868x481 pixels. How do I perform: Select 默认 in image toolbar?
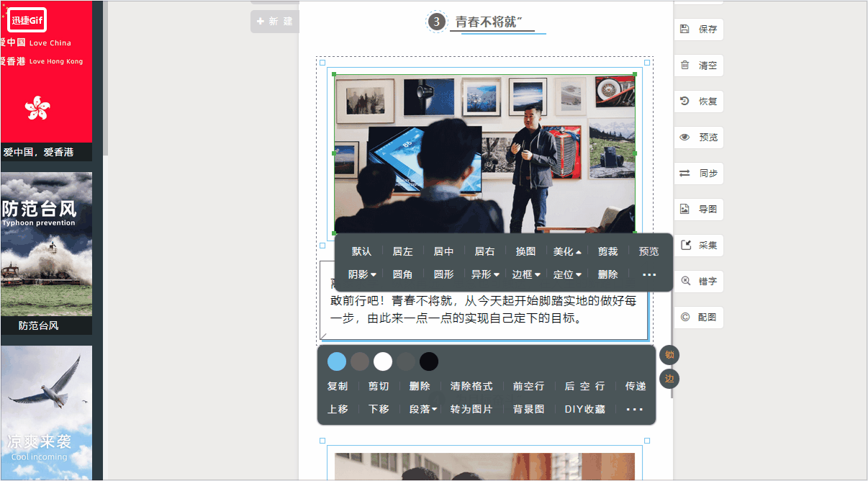(361, 251)
